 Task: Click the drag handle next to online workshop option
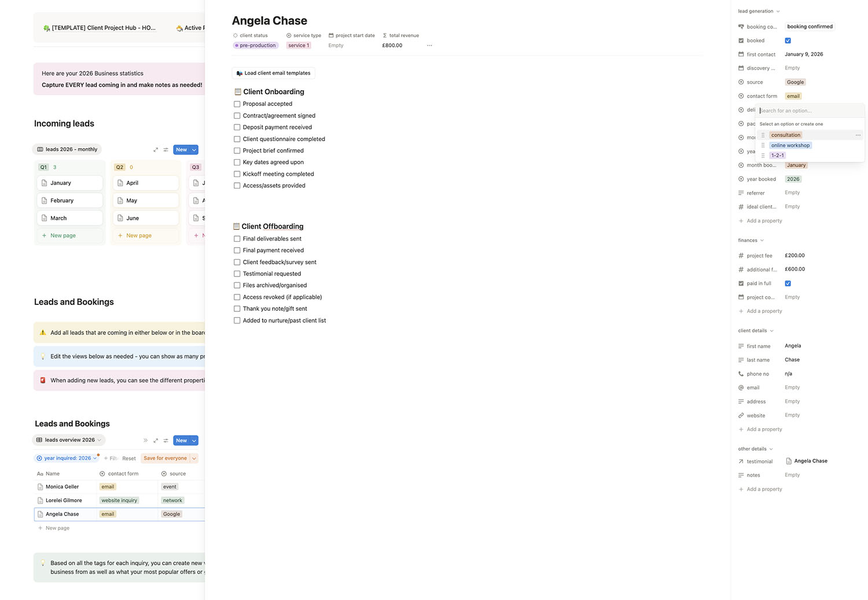click(763, 145)
